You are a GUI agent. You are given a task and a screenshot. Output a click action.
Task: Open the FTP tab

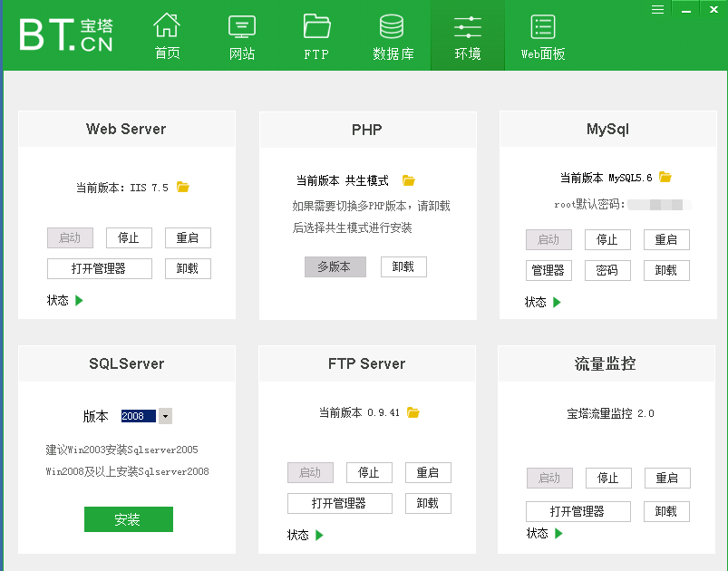(x=316, y=36)
